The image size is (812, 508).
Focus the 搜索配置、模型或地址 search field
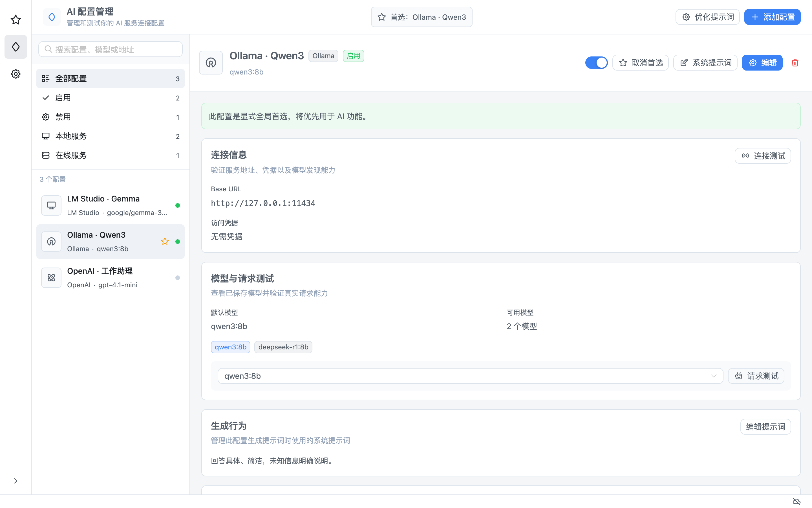(111, 49)
